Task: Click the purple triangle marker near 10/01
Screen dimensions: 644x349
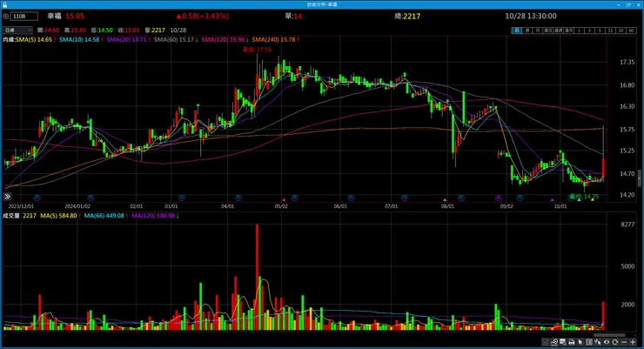Action: point(553,199)
